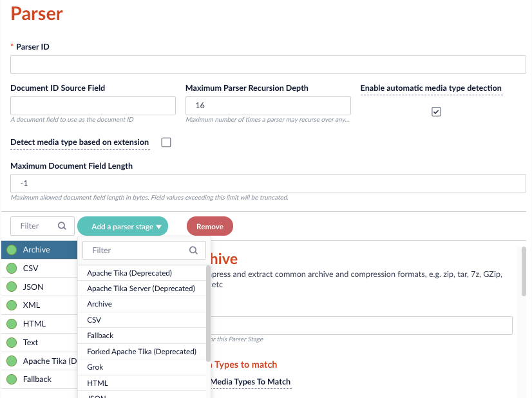
Task: Open the Add a parser stage dropdown
Action: point(123,226)
